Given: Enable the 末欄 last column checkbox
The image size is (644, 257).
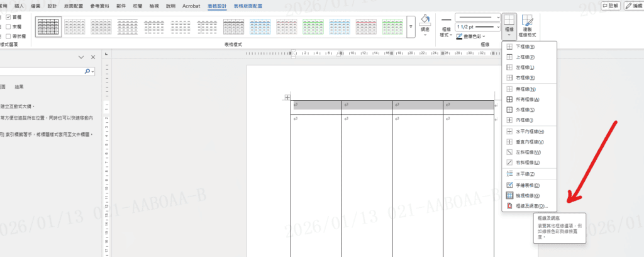Looking at the screenshot, I should click(8, 26).
